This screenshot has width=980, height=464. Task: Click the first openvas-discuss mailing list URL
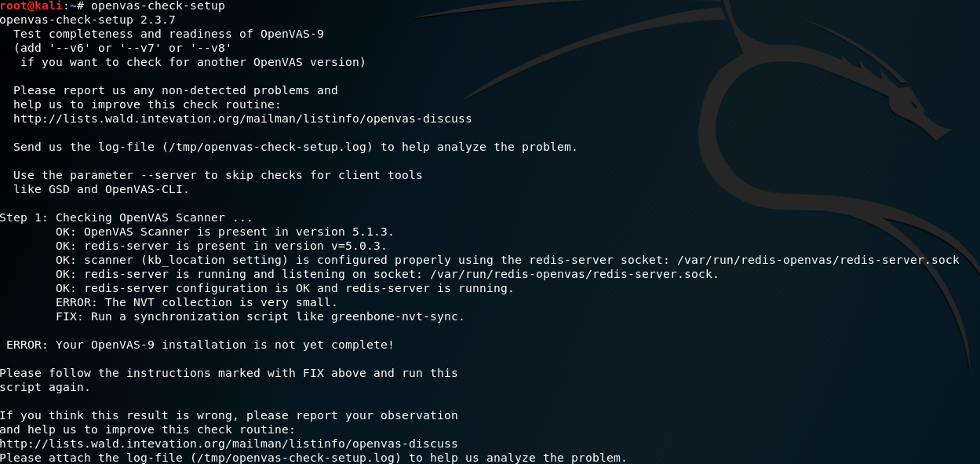pyautogui.click(x=242, y=119)
